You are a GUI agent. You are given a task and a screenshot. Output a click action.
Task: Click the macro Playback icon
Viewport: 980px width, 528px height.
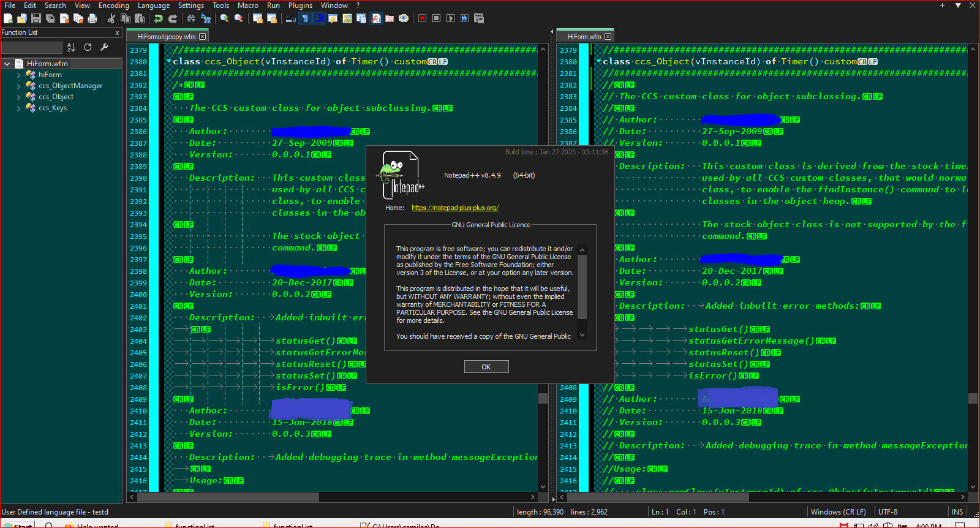450,18
